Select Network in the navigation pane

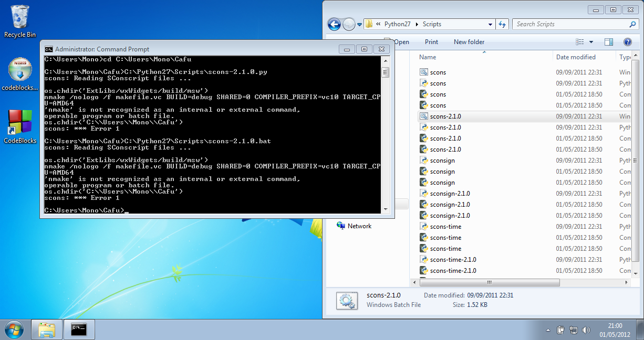[x=359, y=226]
